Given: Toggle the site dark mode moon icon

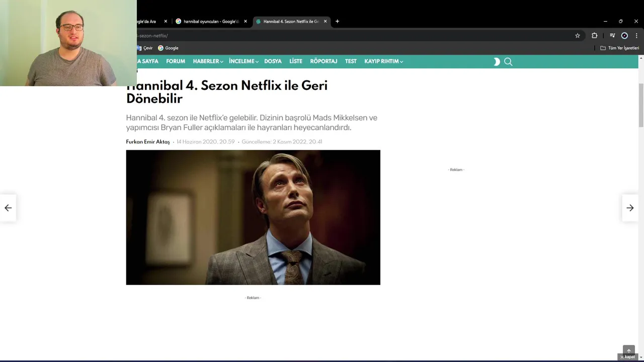Looking at the screenshot, I should (x=497, y=62).
